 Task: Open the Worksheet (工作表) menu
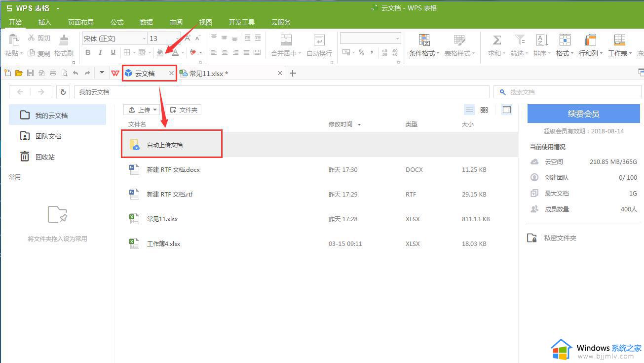click(x=620, y=53)
